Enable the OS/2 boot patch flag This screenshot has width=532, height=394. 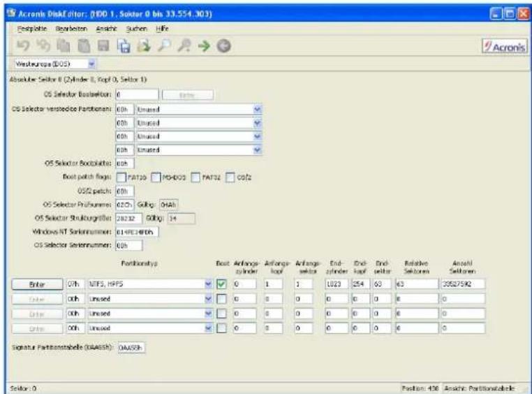tap(230, 177)
